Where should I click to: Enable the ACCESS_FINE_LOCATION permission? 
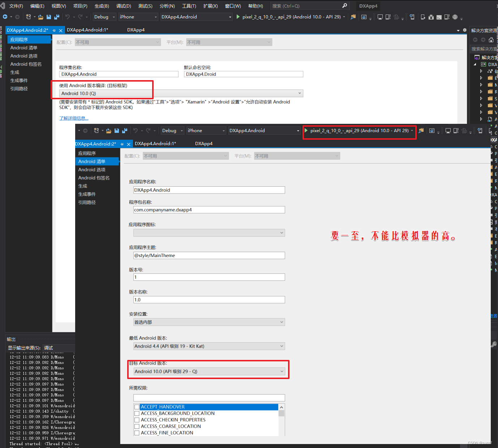coord(137,433)
